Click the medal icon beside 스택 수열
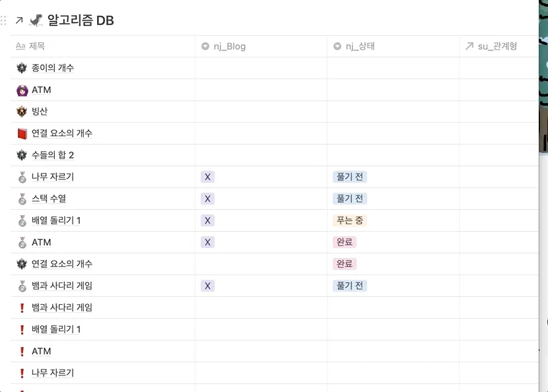 (22, 199)
